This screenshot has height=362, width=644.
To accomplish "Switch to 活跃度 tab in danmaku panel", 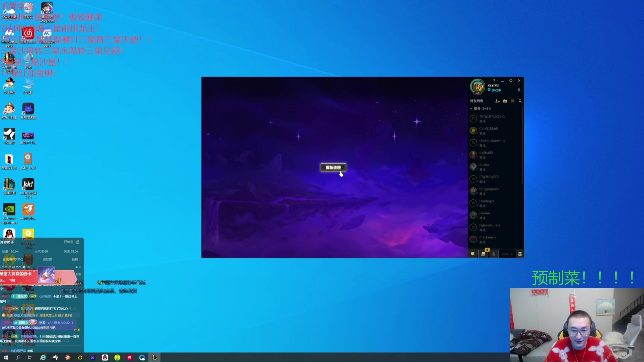I will 48,259.
